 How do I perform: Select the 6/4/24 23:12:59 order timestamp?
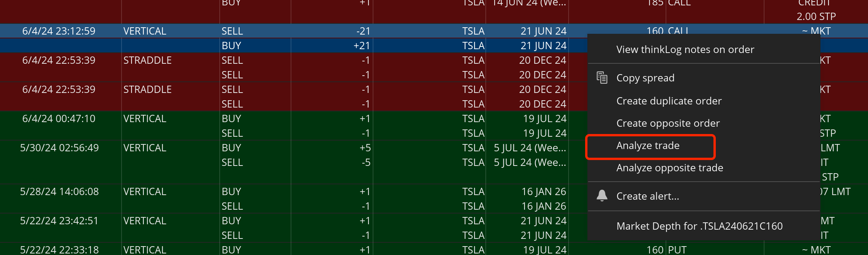pos(59,31)
